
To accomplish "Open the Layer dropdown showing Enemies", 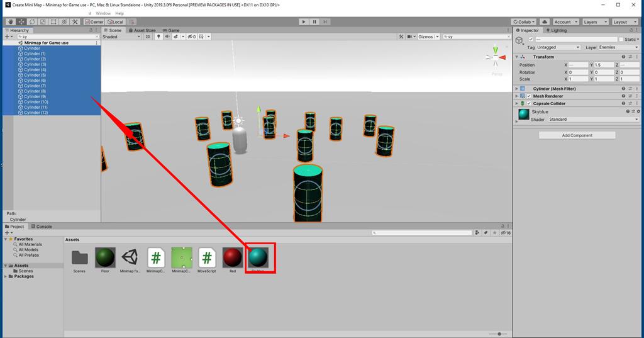I will pos(619,47).
